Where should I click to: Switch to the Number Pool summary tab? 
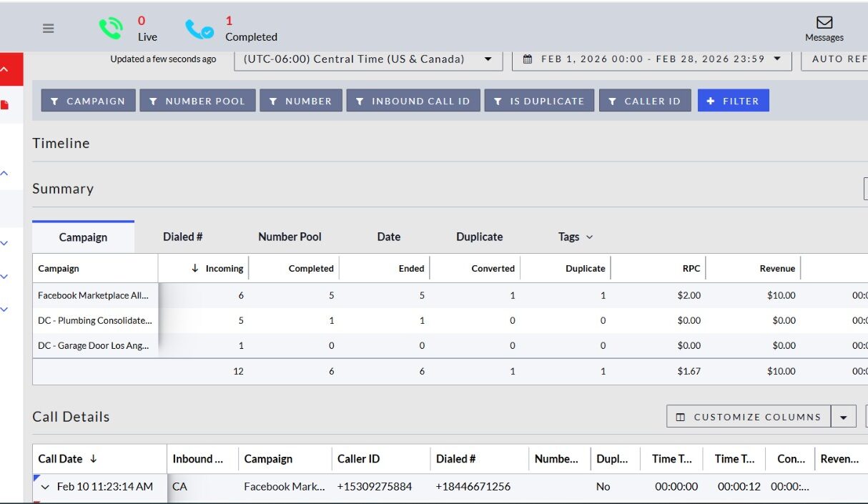tap(290, 237)
